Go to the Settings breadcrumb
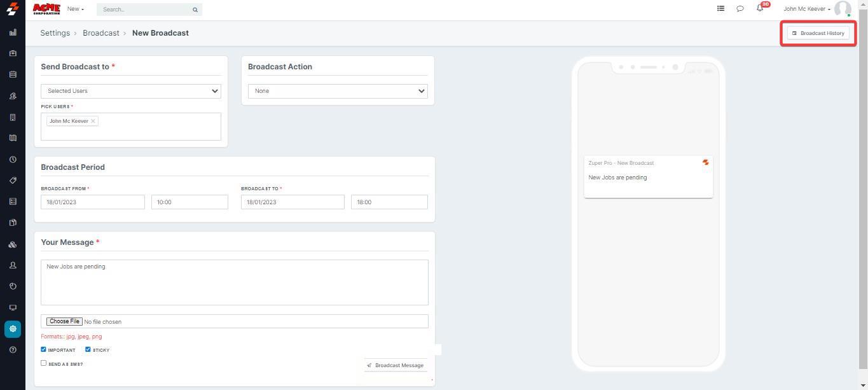 click(x=55, y=33)
